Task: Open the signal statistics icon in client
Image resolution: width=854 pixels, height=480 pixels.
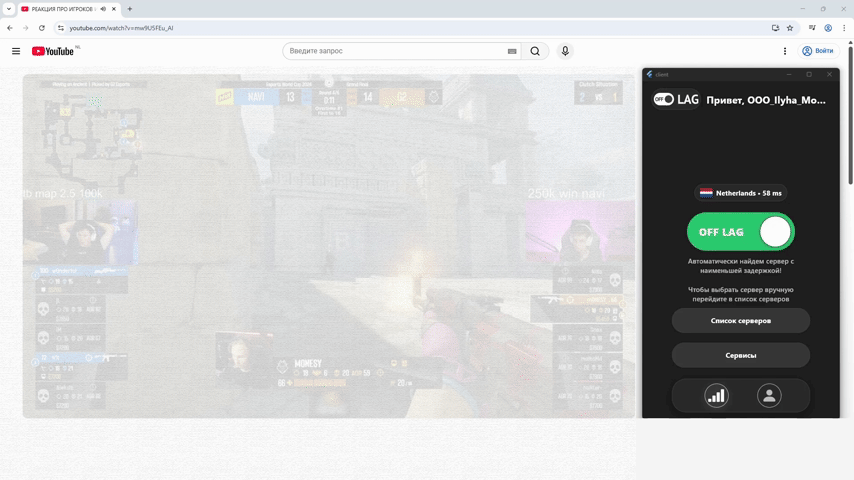Action: point(716,396)
